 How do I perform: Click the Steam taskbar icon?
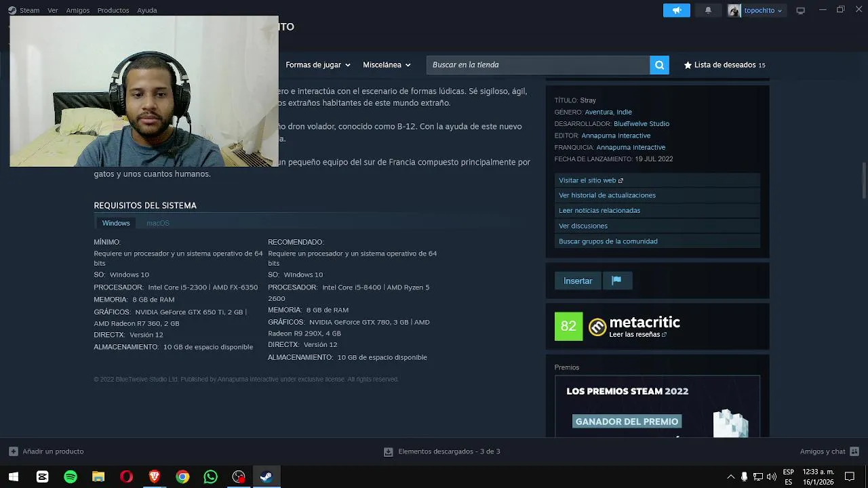tap(267, 476)
